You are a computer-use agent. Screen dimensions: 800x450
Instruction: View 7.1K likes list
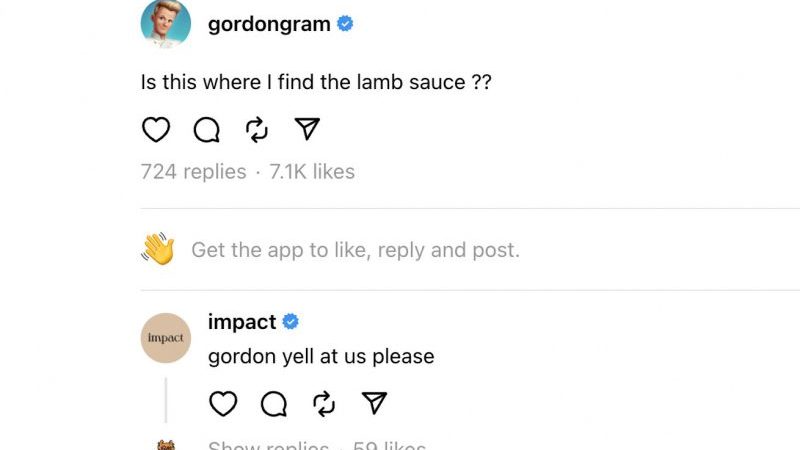point(312,171)
